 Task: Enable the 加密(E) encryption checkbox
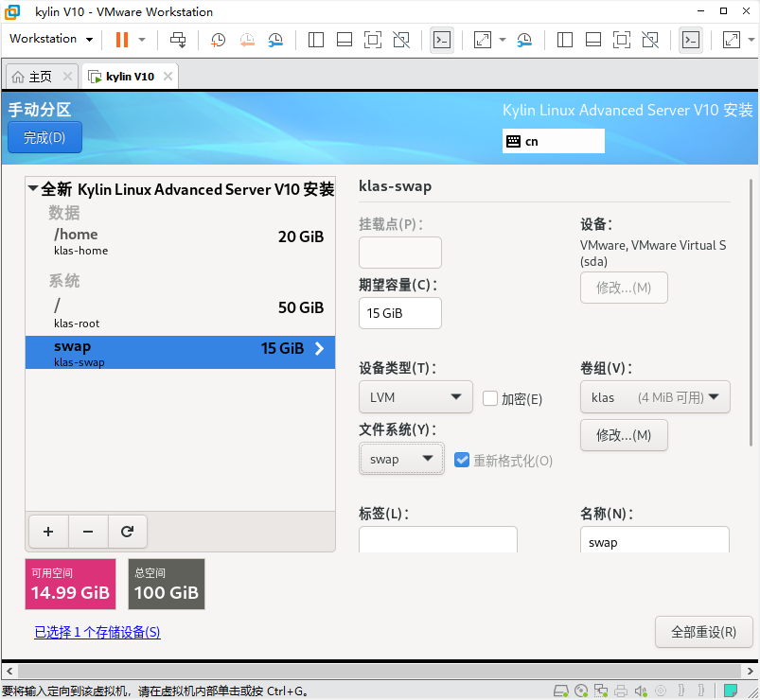[490, 398]
